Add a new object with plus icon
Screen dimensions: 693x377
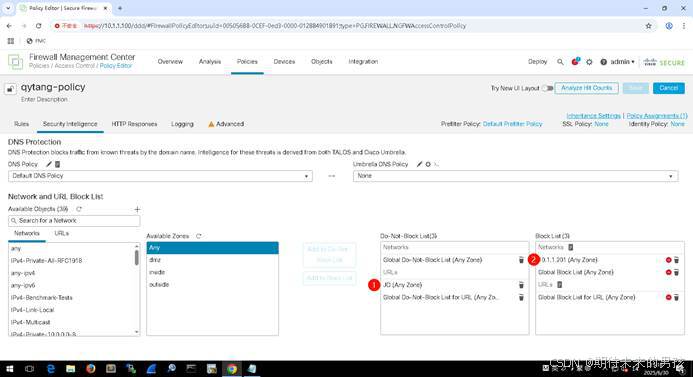pyautogui.click(x=137, y=209)
